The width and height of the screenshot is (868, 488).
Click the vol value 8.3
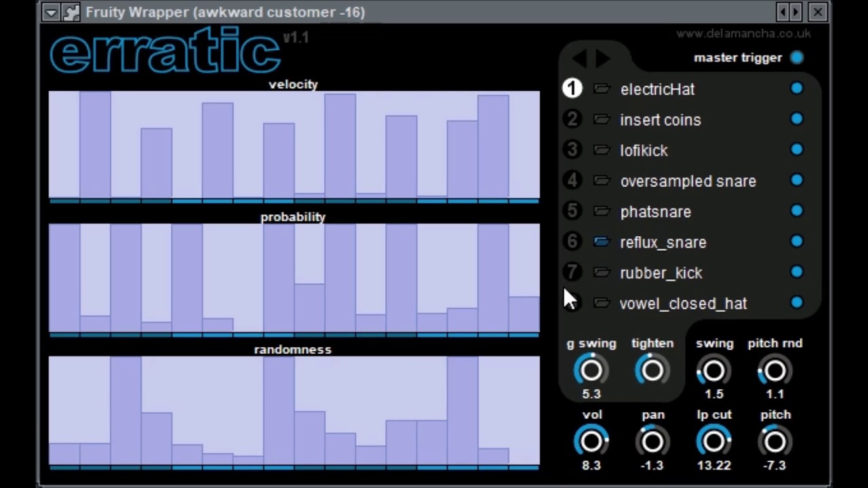click(591, 466)
